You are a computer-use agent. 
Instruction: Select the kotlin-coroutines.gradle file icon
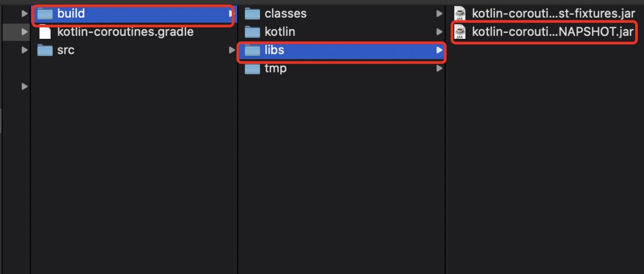click(45, 32)
